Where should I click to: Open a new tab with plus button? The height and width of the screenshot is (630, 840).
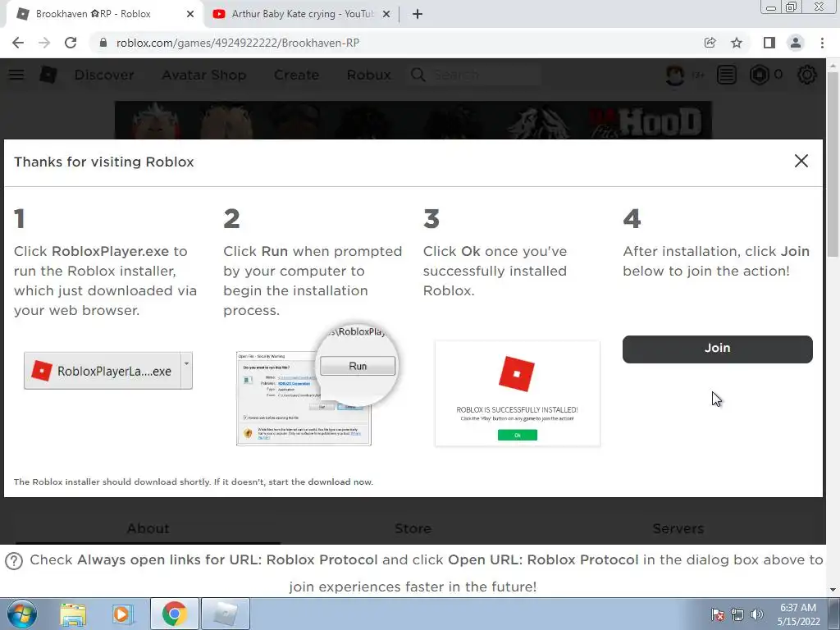click(x=418, y=14)
